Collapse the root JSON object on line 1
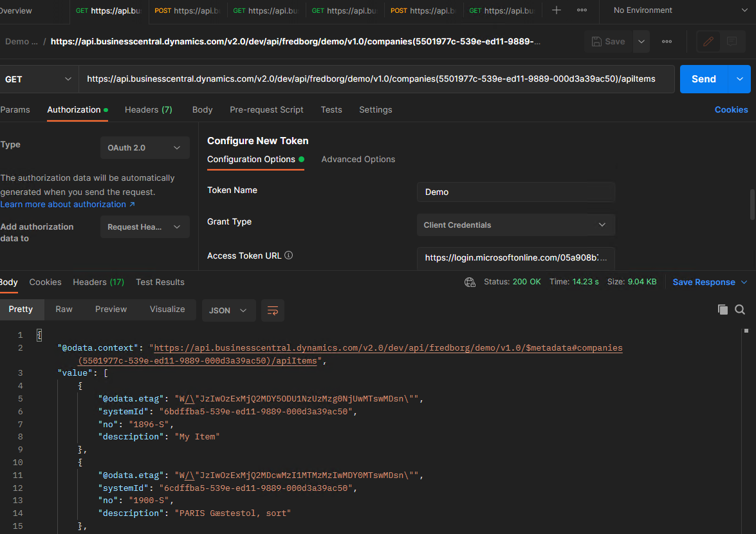Screen dimensions: 756x534 coord(39,334)
